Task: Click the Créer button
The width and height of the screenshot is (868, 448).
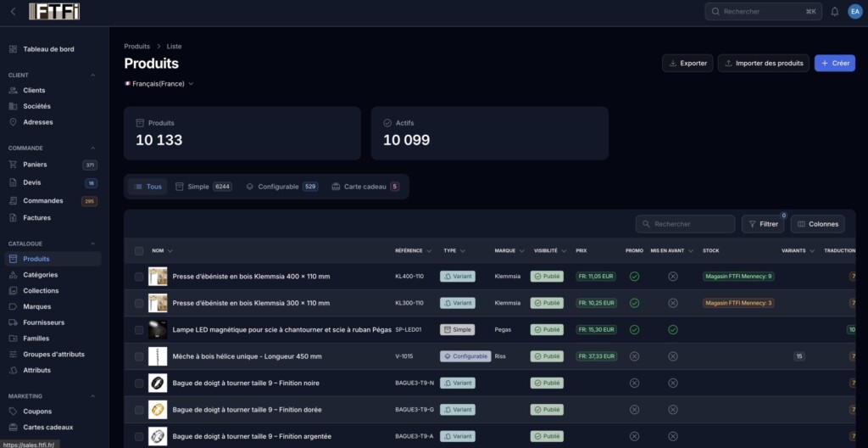Action: pyautogui.click(x=835, y=63)
